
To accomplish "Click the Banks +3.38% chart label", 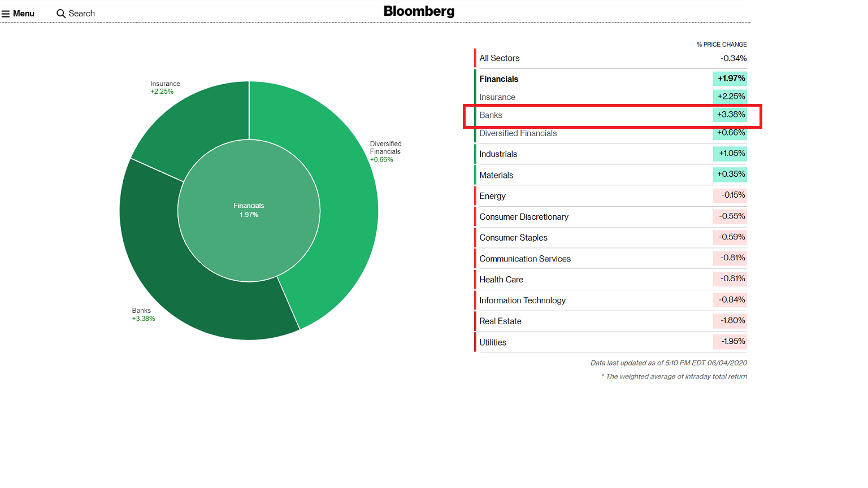I will pyautogui.click(x=144, y=315).
